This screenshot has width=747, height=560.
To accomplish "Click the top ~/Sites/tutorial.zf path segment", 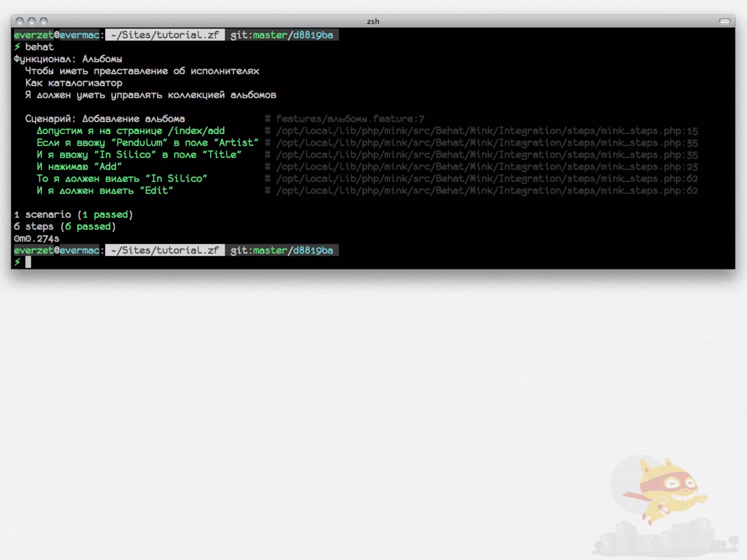I will (x=165, y=35).
